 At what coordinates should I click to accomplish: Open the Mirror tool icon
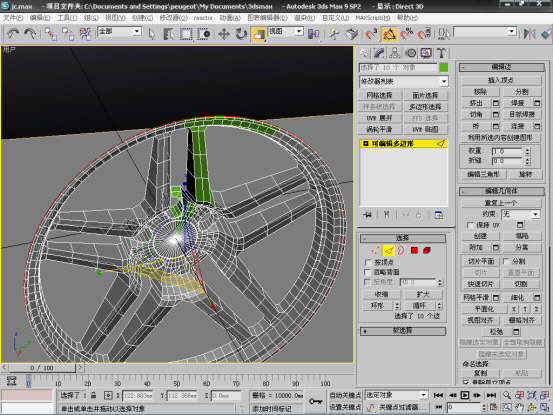pos(529,34)
